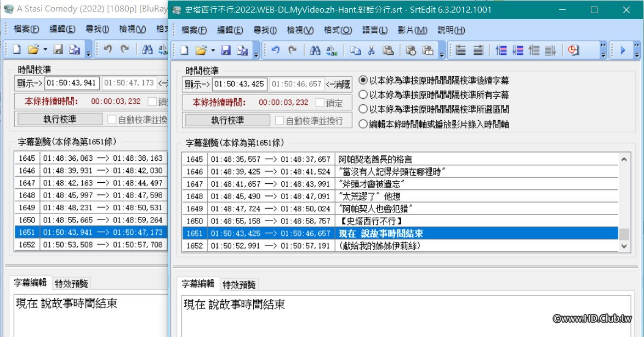Expand Open-file dropdown arrow in back window toolbar
The height and width of the screenshot is (337, 644).
[45, 50]
